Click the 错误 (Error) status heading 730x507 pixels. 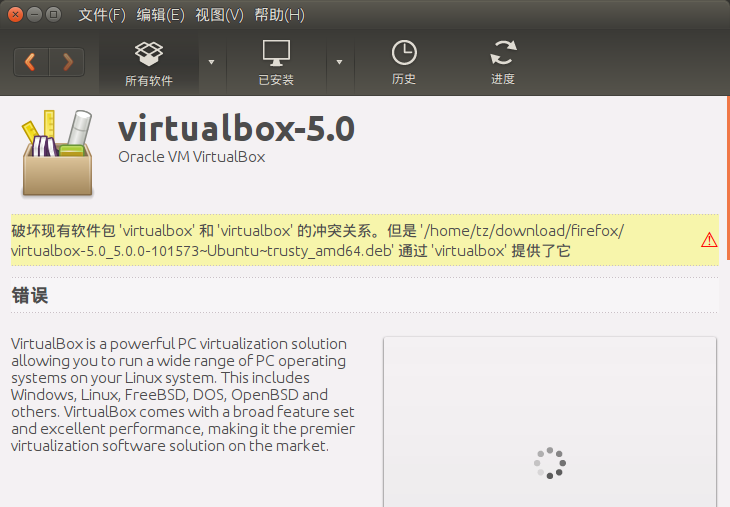[x=30, y=296]
